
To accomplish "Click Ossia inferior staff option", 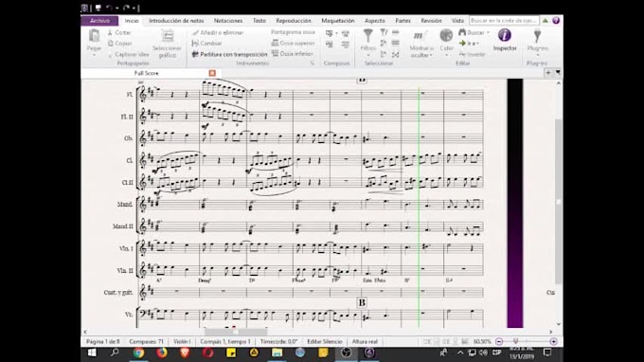I will (x=293, y=53).
